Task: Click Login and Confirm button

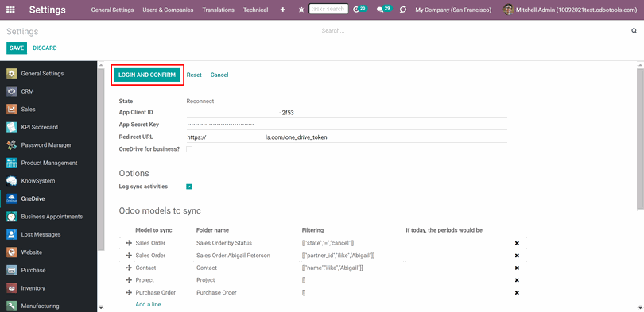Action: pyautogui.click(x=147, y=75)
